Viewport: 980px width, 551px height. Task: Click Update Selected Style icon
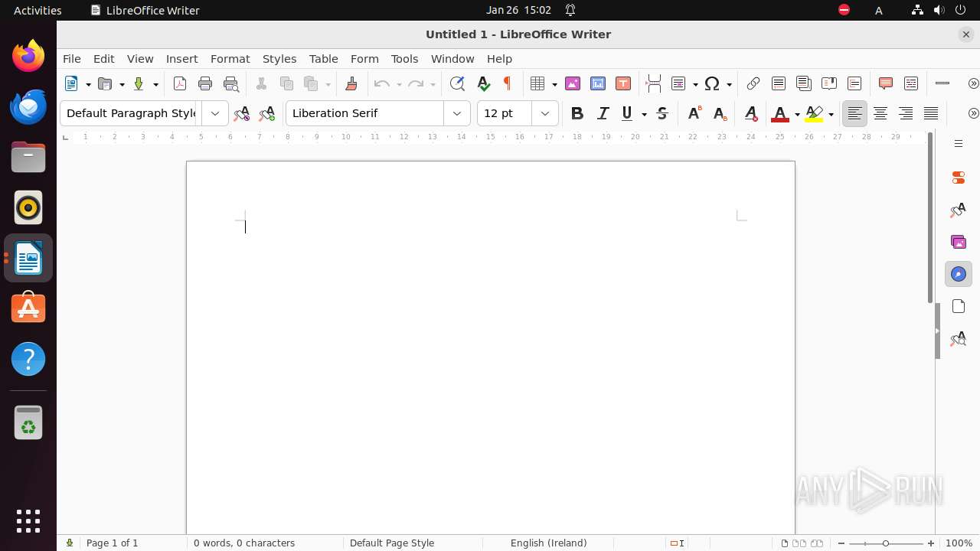[241, 113]
